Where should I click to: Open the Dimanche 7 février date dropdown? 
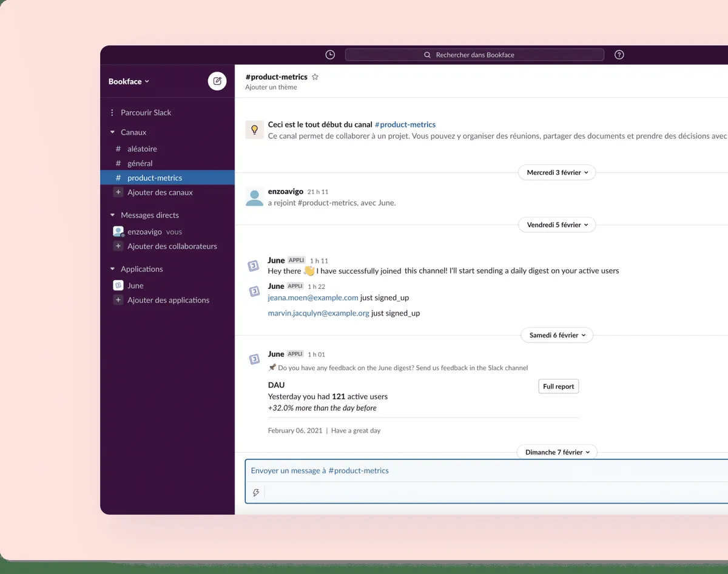point(557,452)
